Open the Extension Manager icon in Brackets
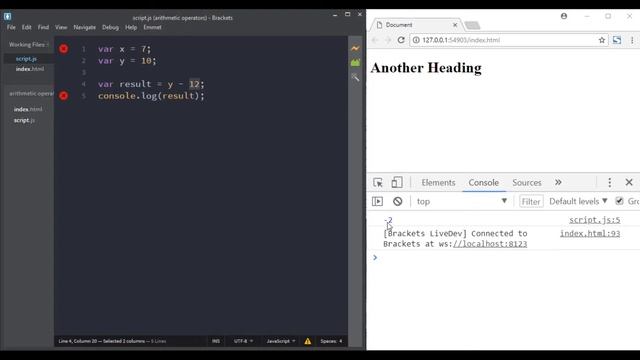640x360 pixels. click(356, 62)
